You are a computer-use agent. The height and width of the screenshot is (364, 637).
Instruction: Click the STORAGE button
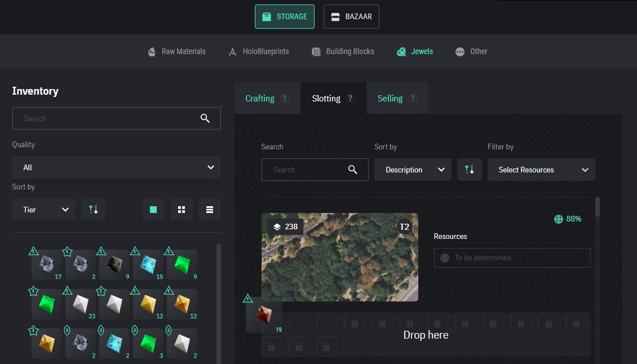point(285,16)
